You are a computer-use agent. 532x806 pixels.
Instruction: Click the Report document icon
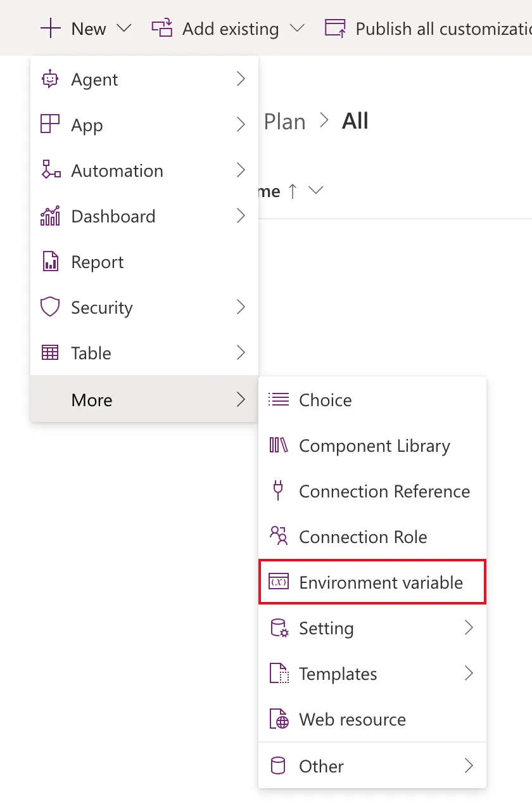(50, 262)
